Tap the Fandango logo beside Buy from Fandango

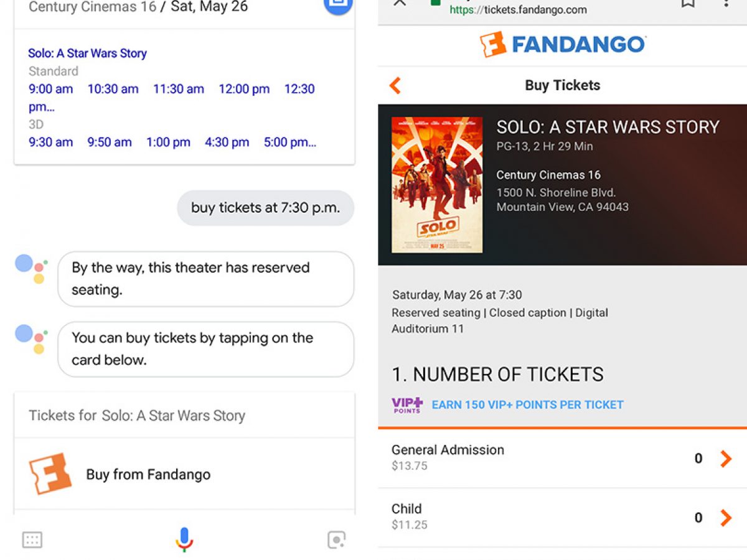point(50,474)
